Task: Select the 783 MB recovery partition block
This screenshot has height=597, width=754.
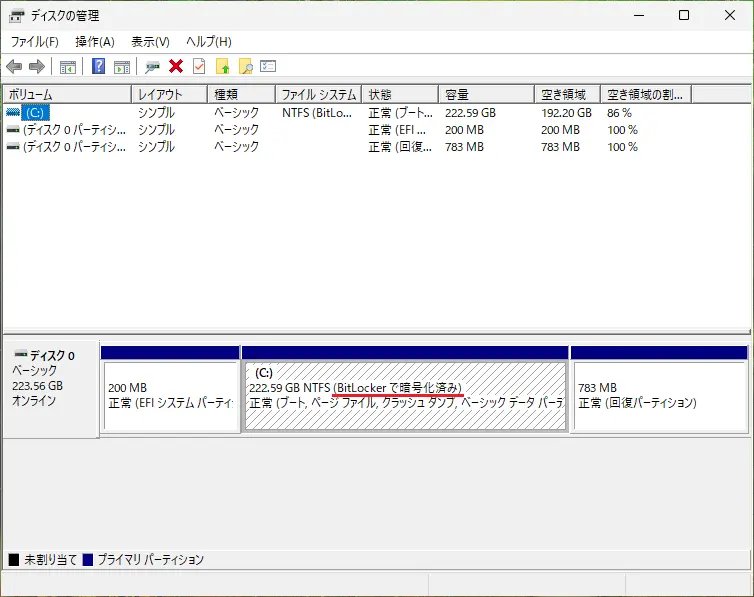Action: tap(659, 395)
